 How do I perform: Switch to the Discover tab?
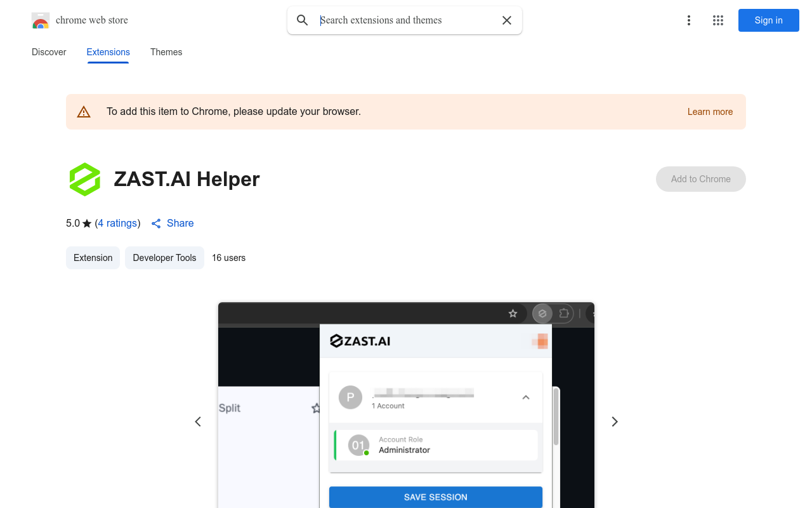tap(49, 52)
